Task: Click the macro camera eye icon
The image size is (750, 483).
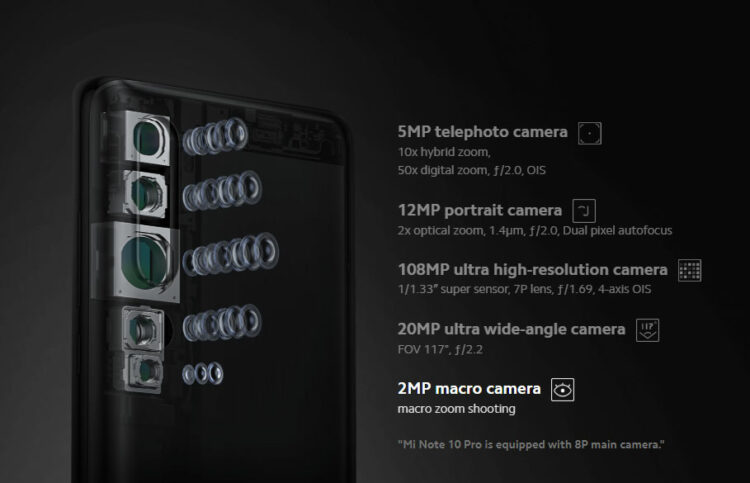Action: coord(562,390)
